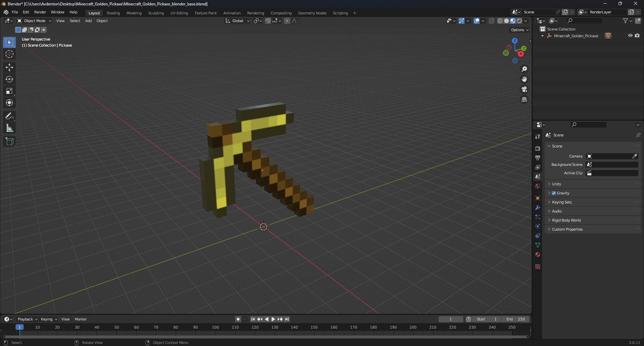Open the Render properties tab

click(538, 148)
